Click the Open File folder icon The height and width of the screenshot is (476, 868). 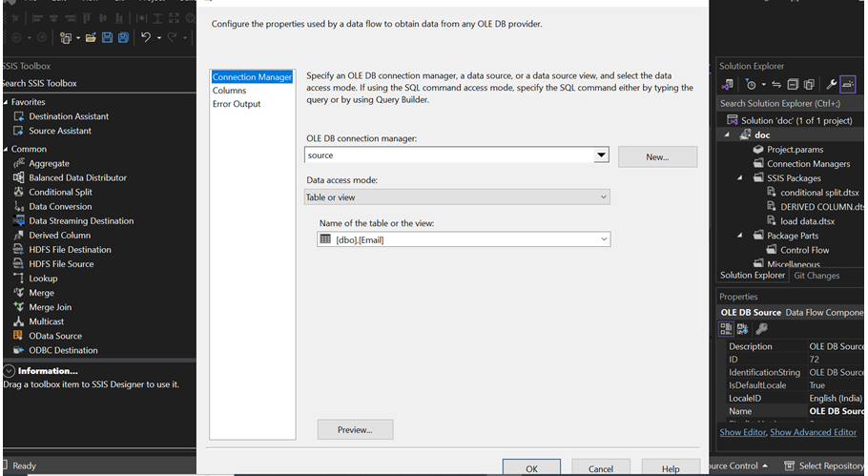91,37
